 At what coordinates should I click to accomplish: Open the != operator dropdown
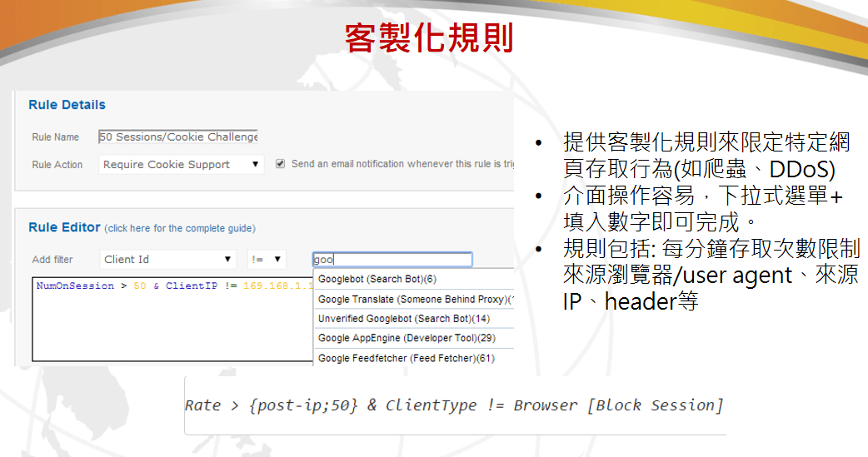(x=267, y=259)
